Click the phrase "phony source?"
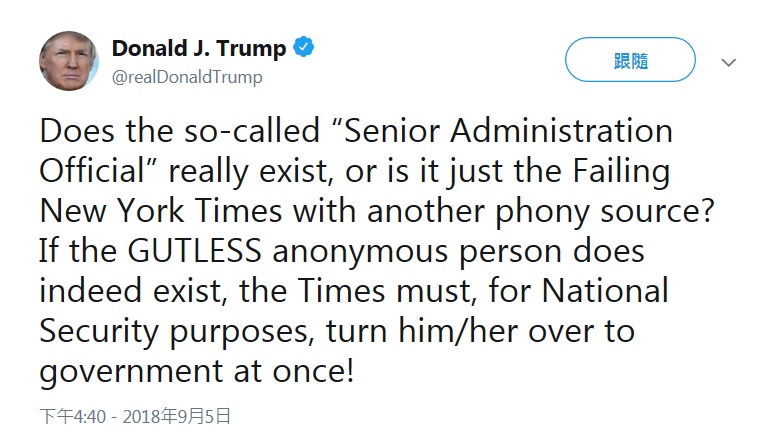 point(604,213)
